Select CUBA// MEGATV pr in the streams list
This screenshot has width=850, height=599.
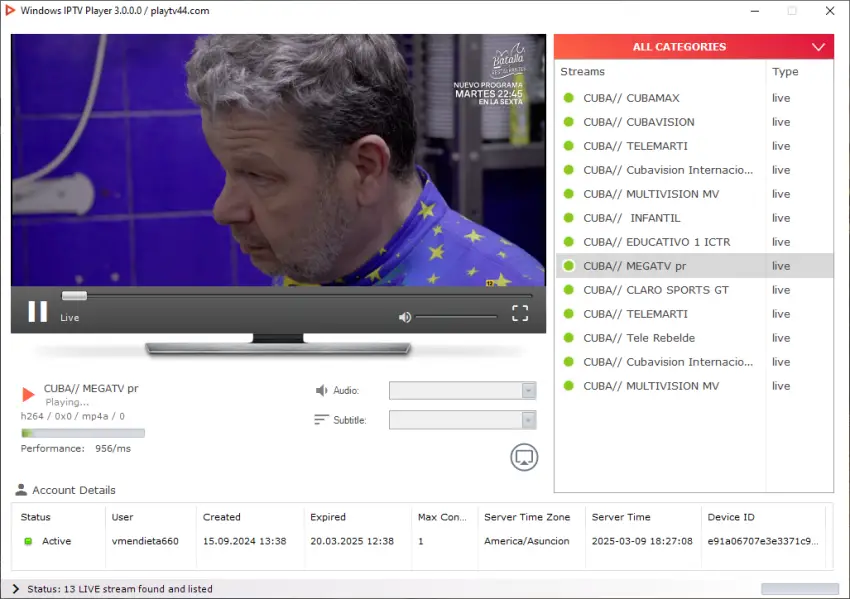[635, 266]
